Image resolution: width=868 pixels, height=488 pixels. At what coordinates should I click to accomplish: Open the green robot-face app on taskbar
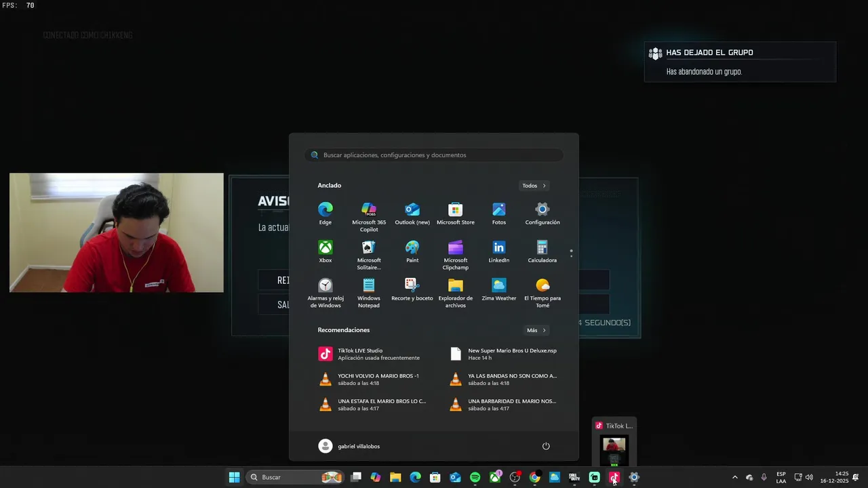click(x=594, y=477)
